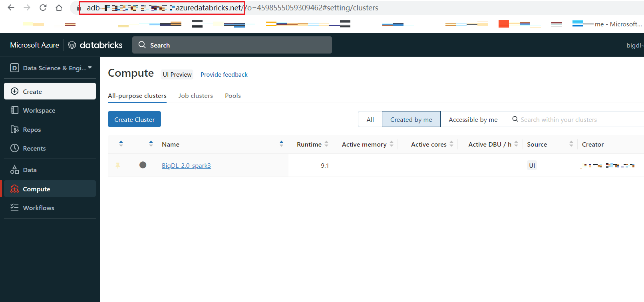Toggle pin on BigDL-2.0-spark3 cluster
The width and height of the screenshot is (644, 302).
coord(118,165)
